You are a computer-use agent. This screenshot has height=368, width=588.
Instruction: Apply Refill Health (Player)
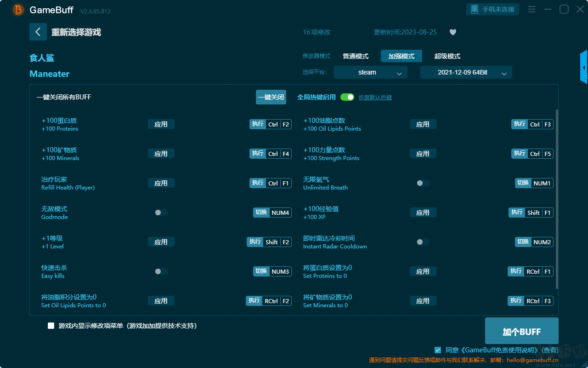click(x=161, y=183)
